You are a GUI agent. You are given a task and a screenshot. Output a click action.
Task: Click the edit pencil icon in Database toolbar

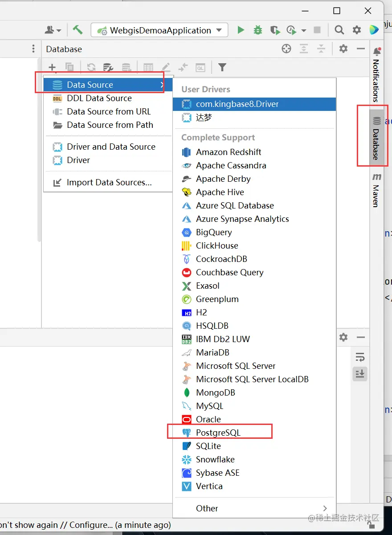point(166,67)
